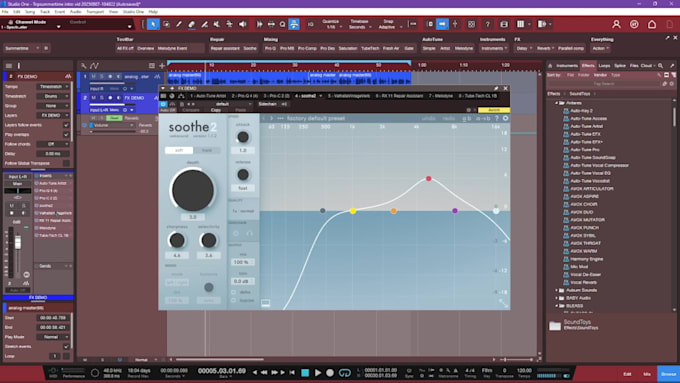
Task: Open the Mix view button
Action: pyautogui.click(x=647, y=374)
